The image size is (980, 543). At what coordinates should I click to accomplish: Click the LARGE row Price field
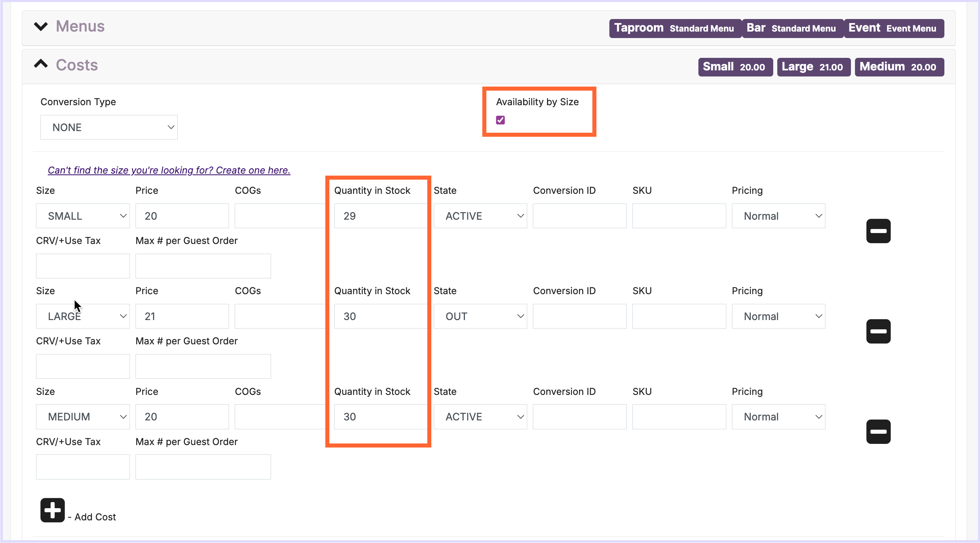pyautogui.click(x=182, y=316)
